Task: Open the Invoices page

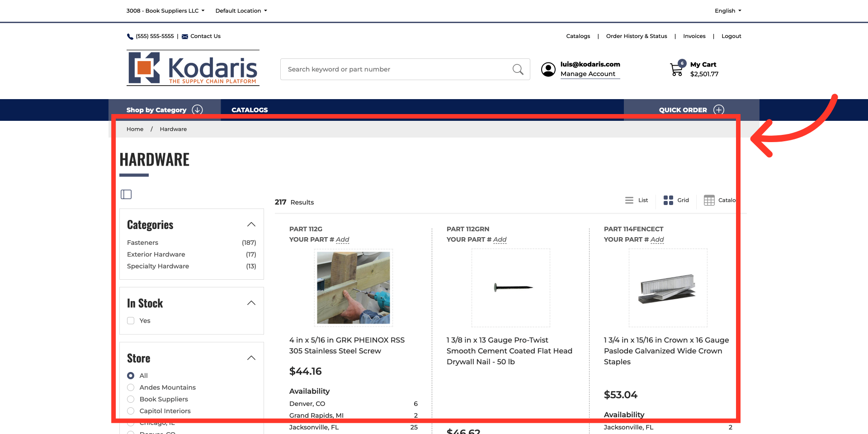Action: pos(694,36)
